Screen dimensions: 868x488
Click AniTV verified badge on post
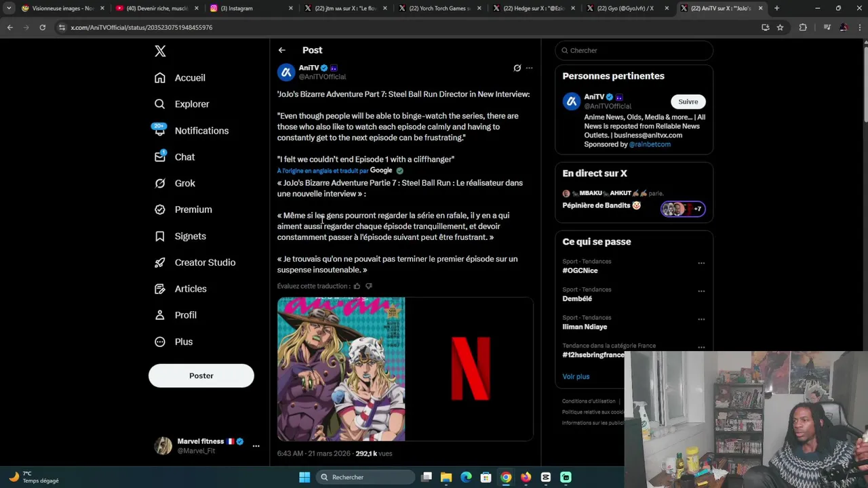coord(324,68)
